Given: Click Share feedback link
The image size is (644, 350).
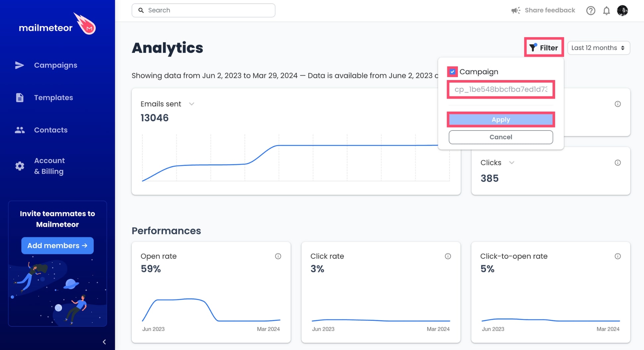Looking at the screenshot, I should pos(549,10).
